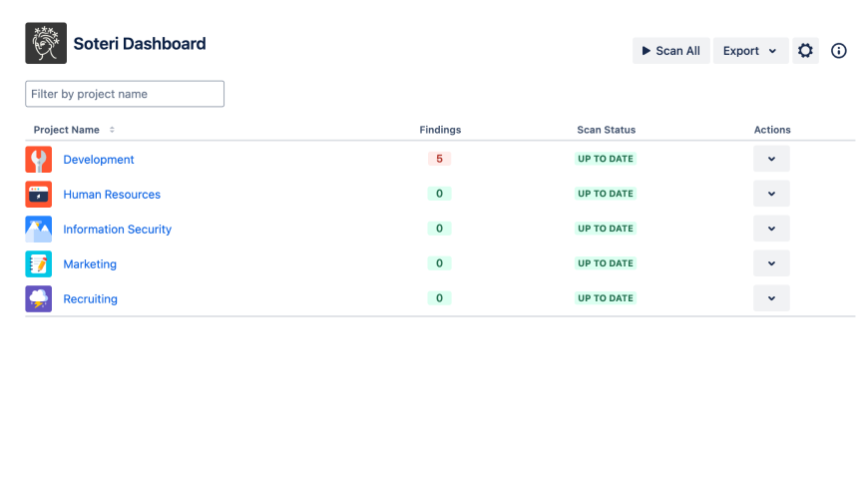Open the Recruiting project link
Image resolution: width=868 pixels, height=494 pixels.
click(91, 299)
